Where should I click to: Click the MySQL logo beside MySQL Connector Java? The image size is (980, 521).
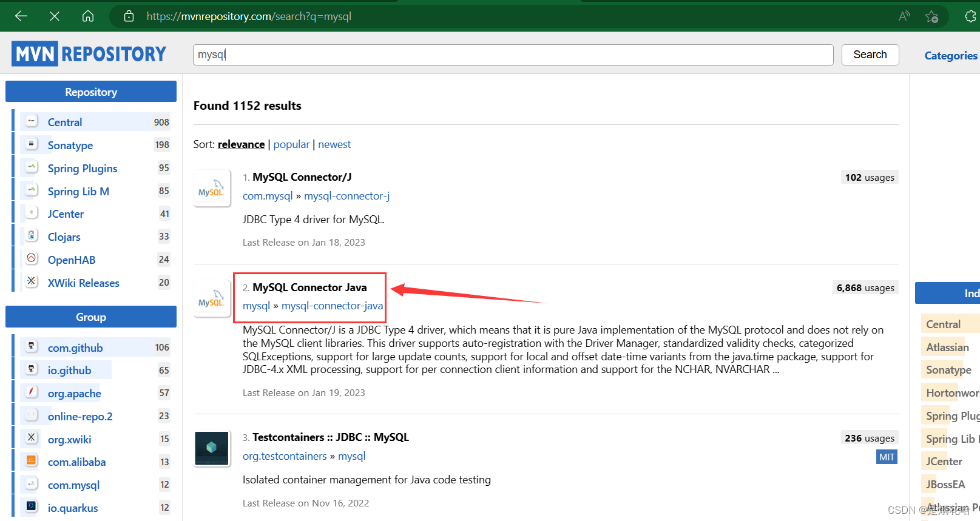click(211, 298)
